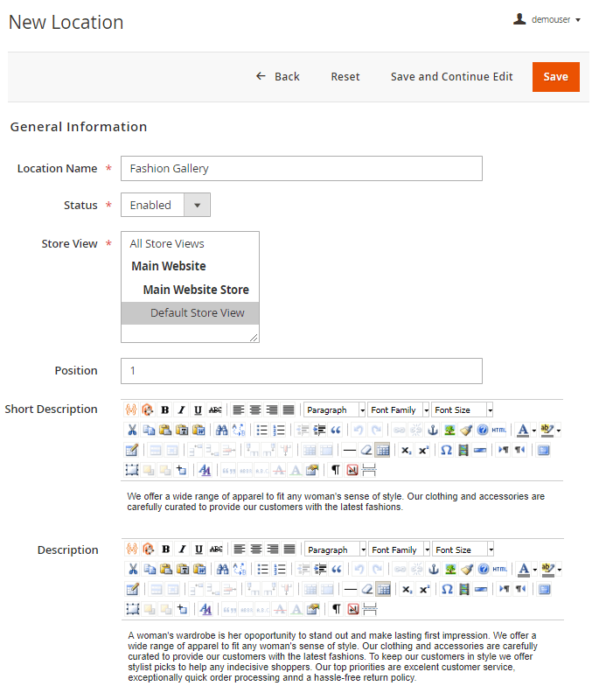Toggle bold in Short Description toolbar
Screen dimensions: 599x700
pyautogui.click(x=165, y=409)
